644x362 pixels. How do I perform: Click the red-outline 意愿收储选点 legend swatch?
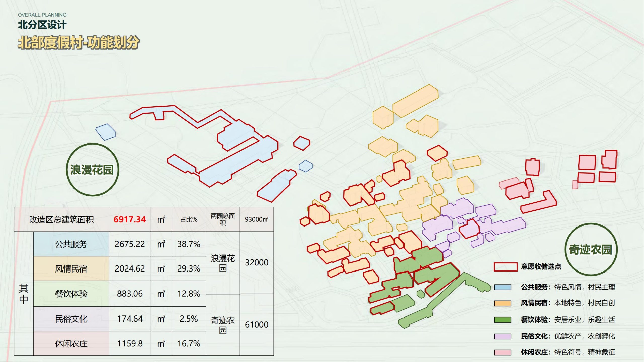point(505,267)
